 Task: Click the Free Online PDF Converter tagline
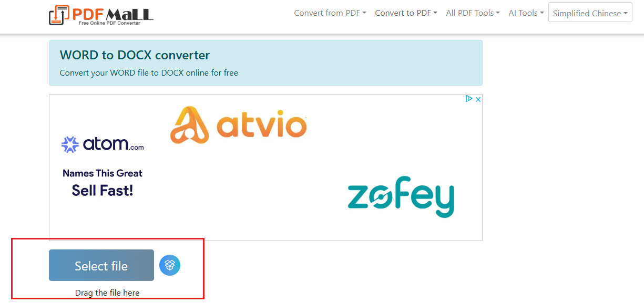pyautogui.click(x=109, y=23)
